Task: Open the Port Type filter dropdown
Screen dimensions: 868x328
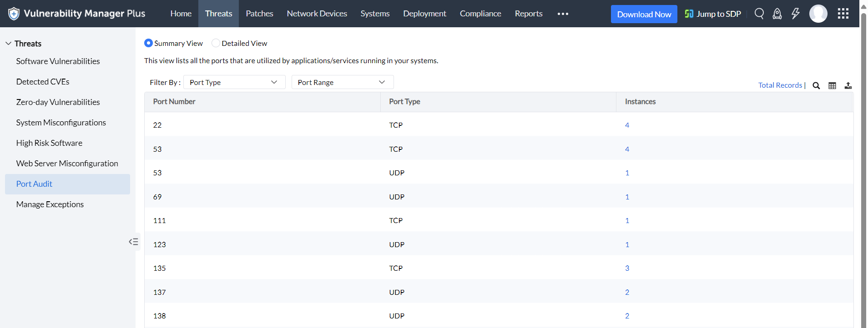Action: [x=234, y=82]
